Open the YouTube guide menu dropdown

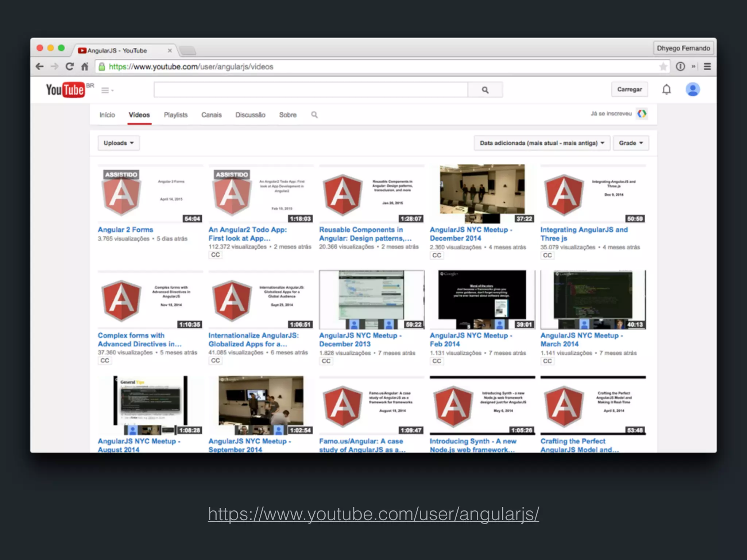pyautogui.click(x=107, y=90)
